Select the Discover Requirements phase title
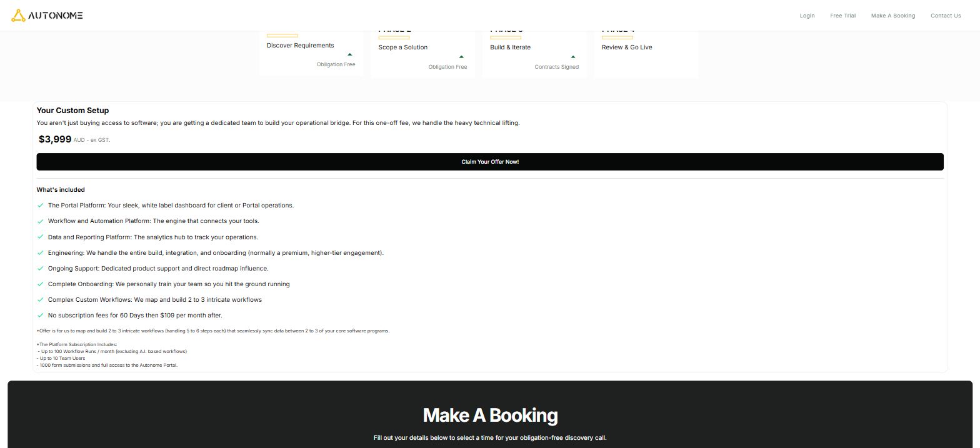980x448 pixels. point(300,45)
